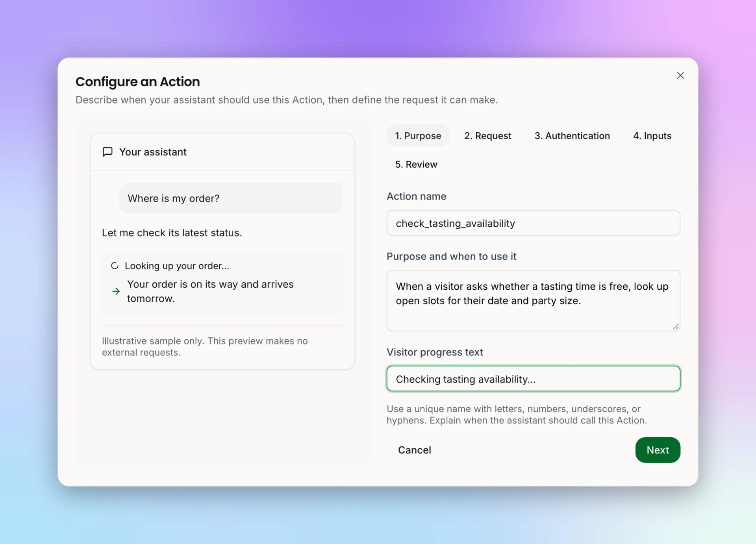
Task: Click 'Your order is on its way' reply
Action: (210, 291)
